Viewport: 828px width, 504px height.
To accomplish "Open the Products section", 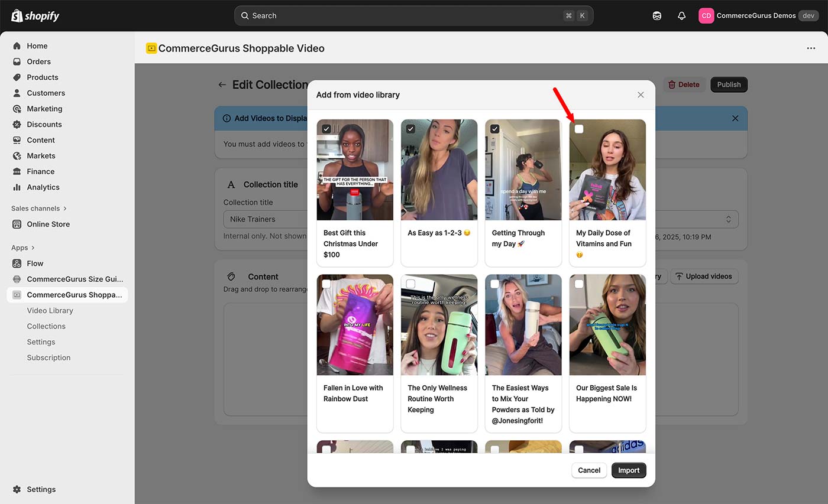I will pos(41,77).
